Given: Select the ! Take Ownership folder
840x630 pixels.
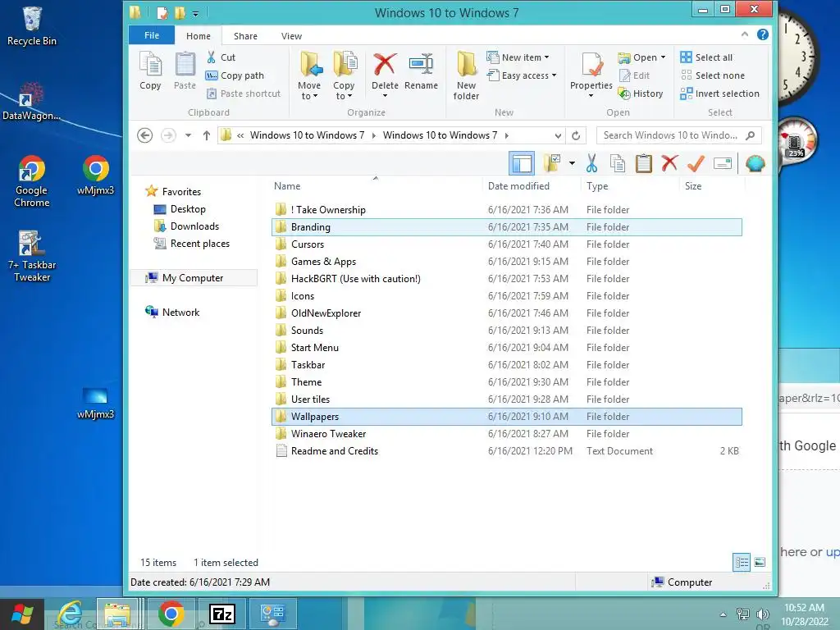Looking at the screenshot, I should click(506, 209).
